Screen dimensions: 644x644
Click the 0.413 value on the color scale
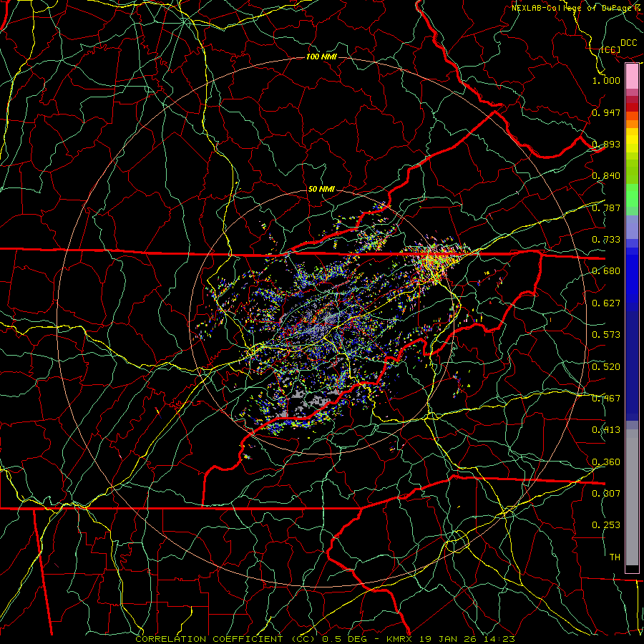[x=606, y=430]
